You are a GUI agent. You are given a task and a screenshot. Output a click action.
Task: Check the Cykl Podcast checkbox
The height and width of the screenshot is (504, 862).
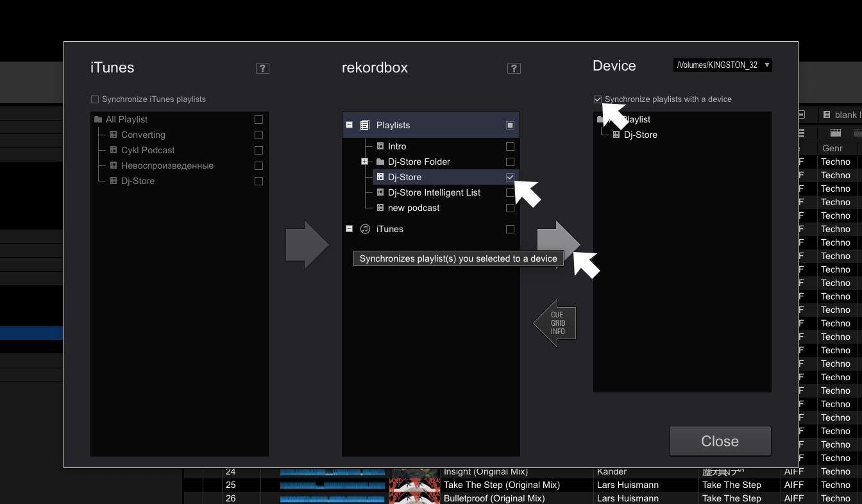pos(258,150)
